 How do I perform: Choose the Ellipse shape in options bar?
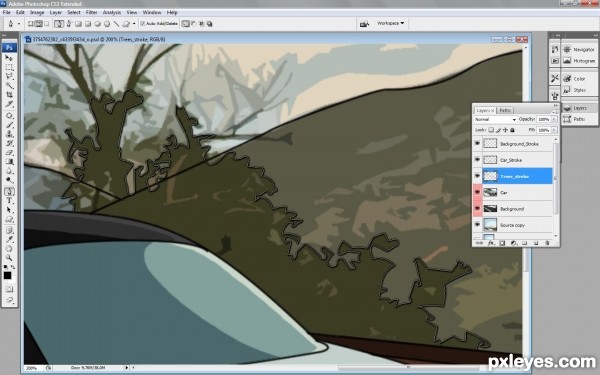coord(98,24)
